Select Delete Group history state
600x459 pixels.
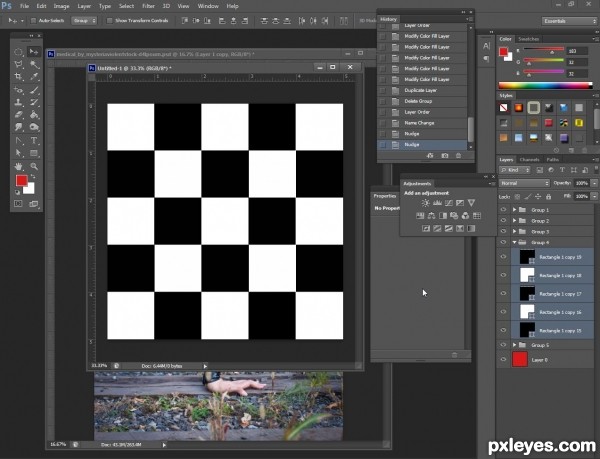pyautogui.click(x=422, y=101)
